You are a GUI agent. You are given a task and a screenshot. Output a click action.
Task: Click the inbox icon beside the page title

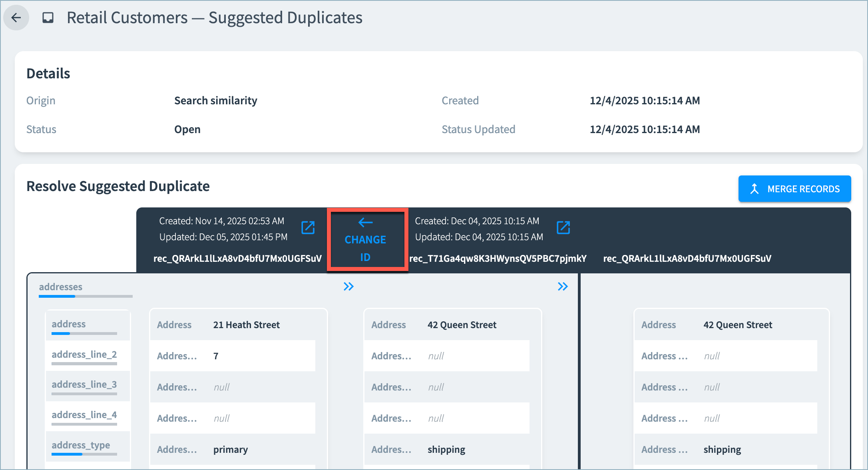pos(48,18)
